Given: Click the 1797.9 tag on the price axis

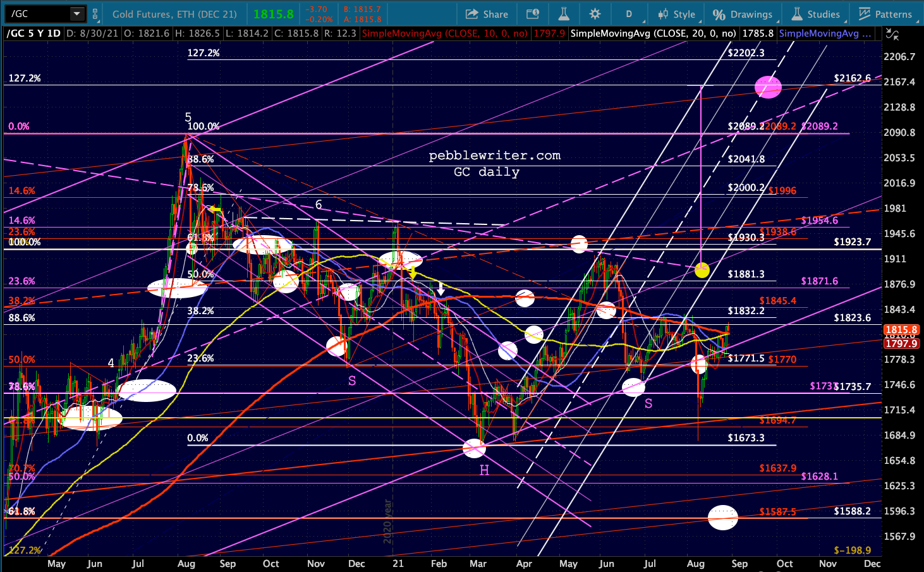Looking at the screenshot, I should point(901,343).
